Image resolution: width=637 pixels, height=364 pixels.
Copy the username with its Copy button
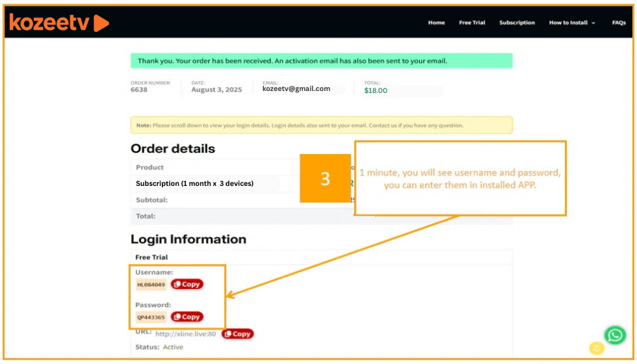[187, 284]
